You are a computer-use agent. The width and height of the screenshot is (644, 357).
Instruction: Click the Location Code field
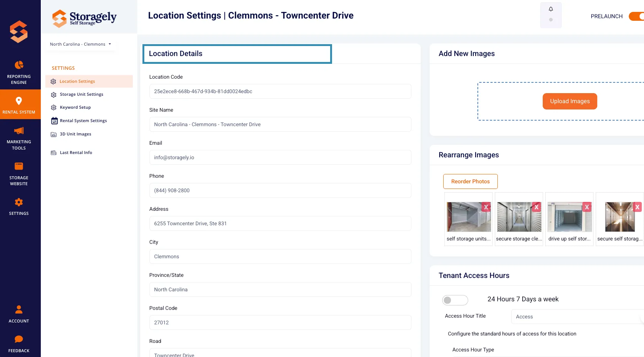280,91
